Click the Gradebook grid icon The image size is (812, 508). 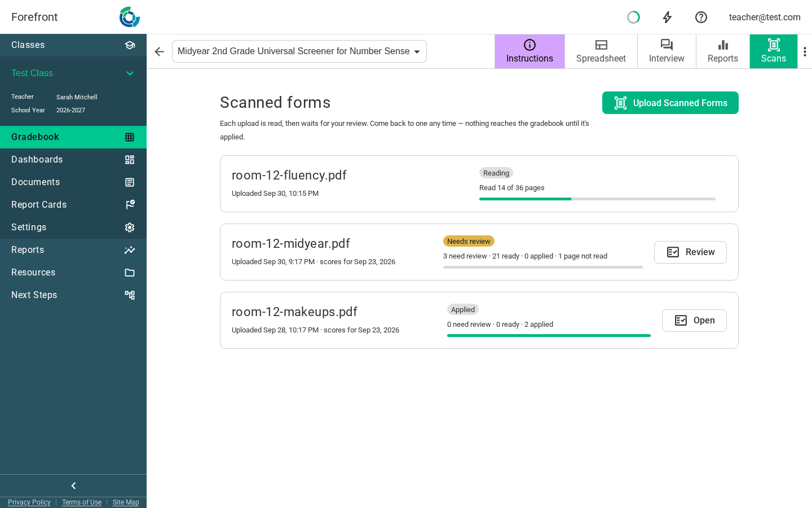click(130, 137)
